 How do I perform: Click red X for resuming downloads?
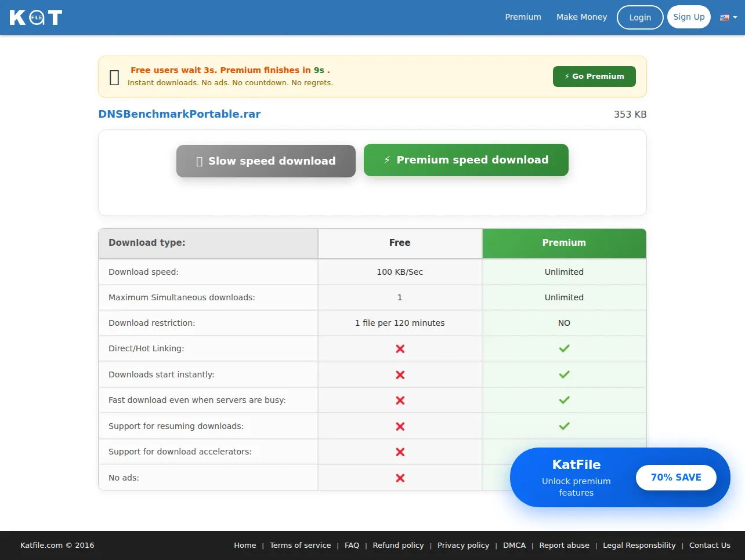[400, 427]
